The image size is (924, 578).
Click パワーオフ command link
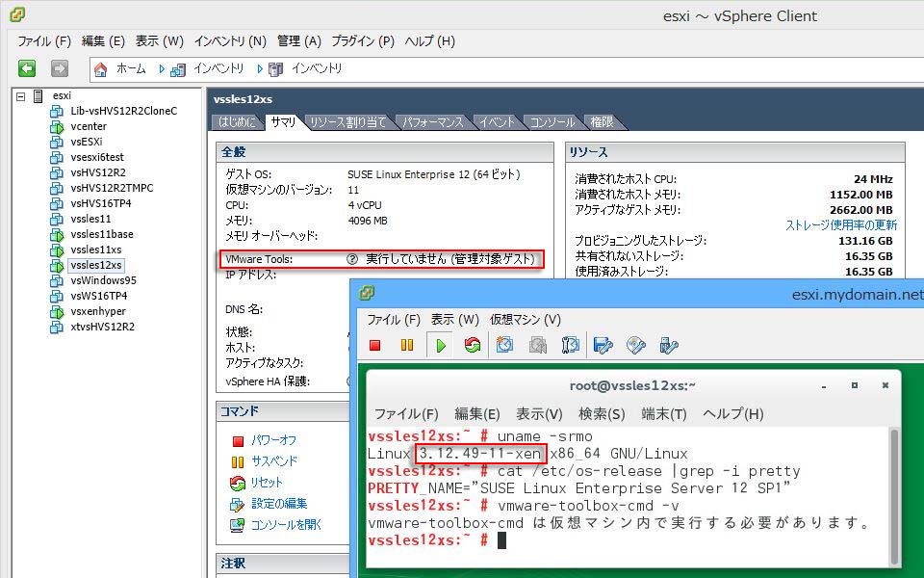[274, 440]
